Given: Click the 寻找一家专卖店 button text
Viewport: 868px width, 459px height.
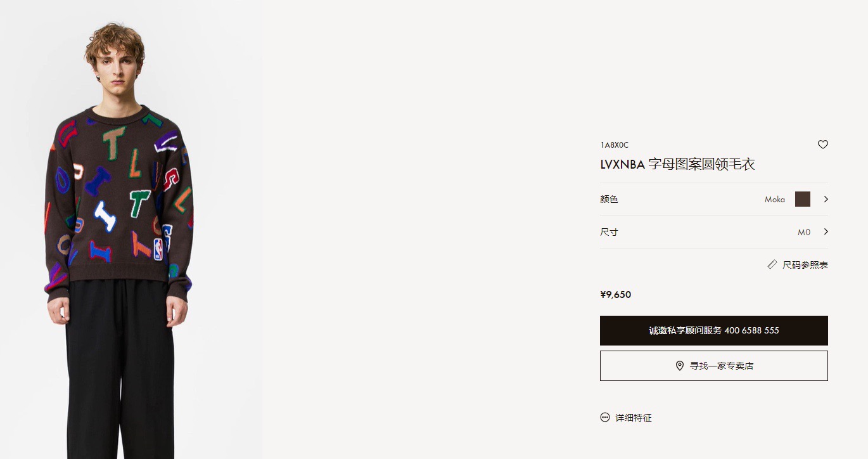Looking at the screenshot, I should 721,366.
